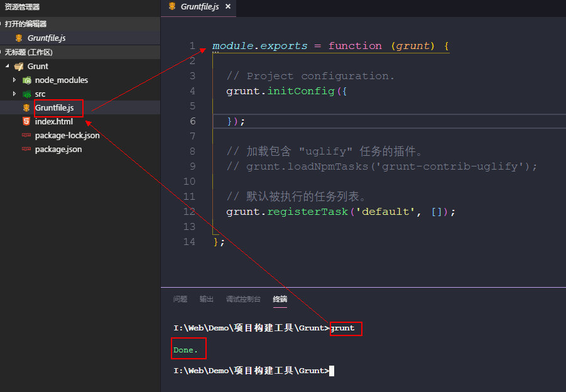Click the node_modules folder icon
Screen dimensions: 566x392
(x=26, y=80)
